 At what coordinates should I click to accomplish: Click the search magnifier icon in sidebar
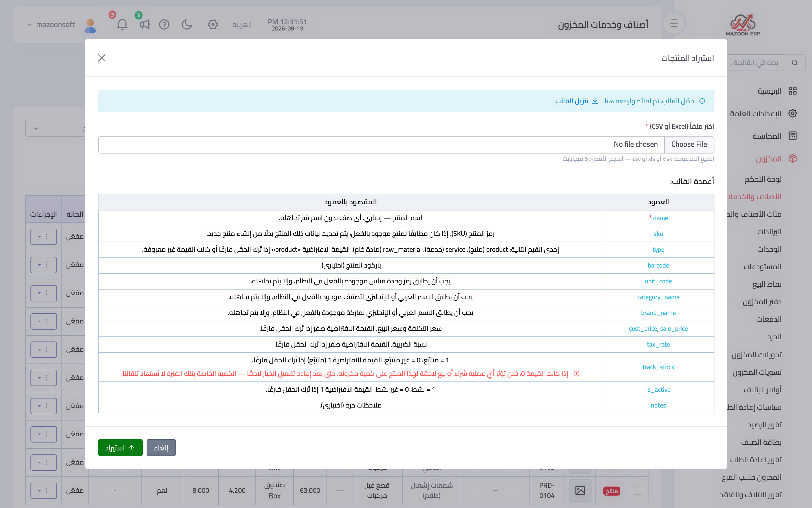pos(795,62)
